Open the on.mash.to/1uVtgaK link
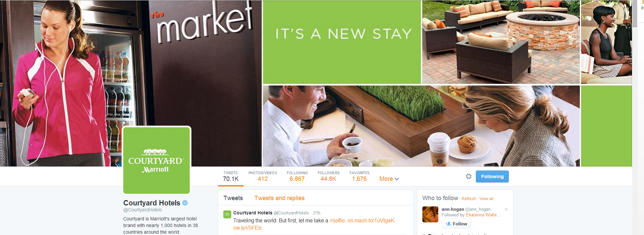Image resolution: width=644 pixels, height=235 pixels. tap(371, 221)
